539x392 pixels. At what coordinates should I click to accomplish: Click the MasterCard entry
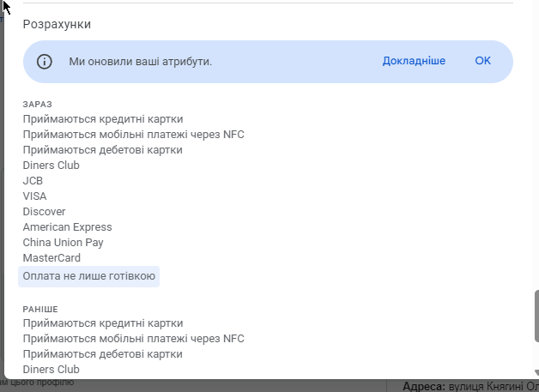[51, 258]
